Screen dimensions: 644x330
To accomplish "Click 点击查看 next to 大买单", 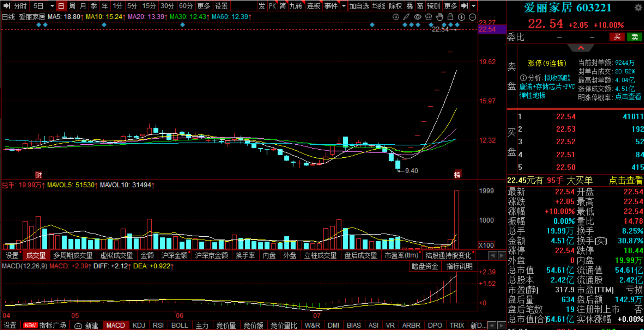I will point(626,180).
